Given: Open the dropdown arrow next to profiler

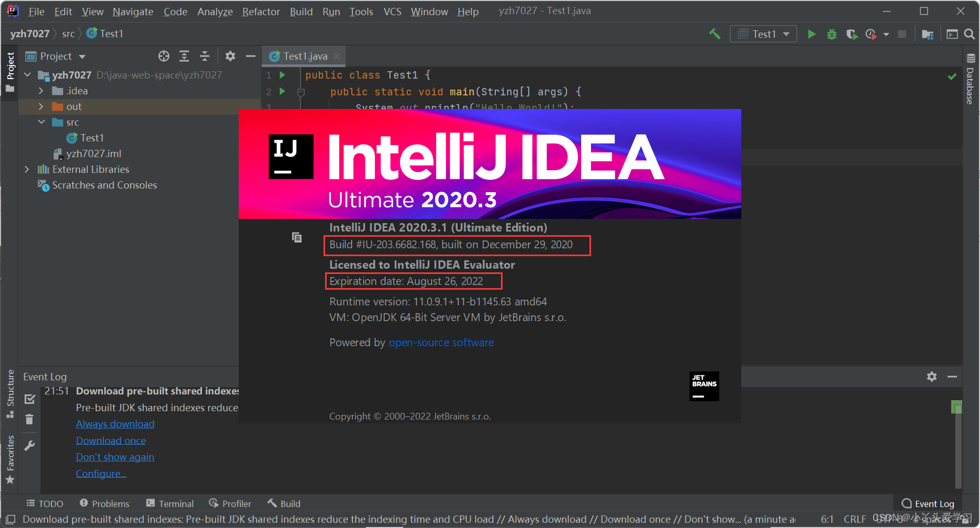Looking at the screenshot, I should coord(886,35).
